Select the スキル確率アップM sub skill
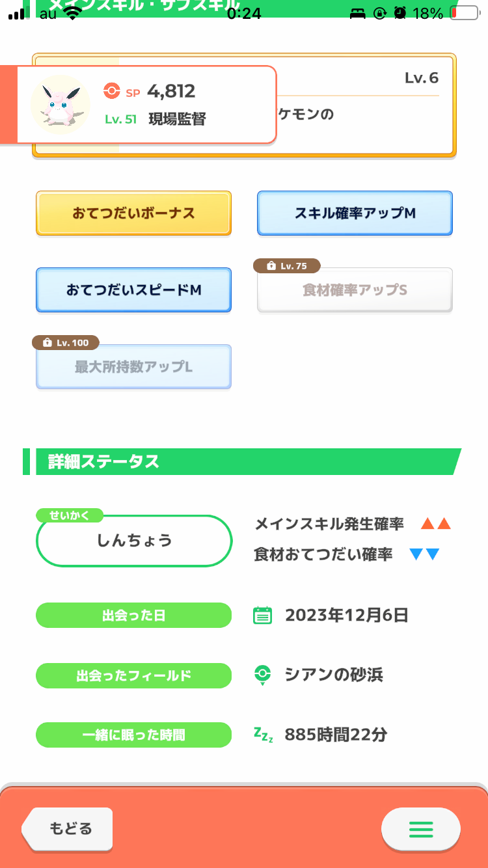Viewport: 488px width, 868px height. click(355, 213)
